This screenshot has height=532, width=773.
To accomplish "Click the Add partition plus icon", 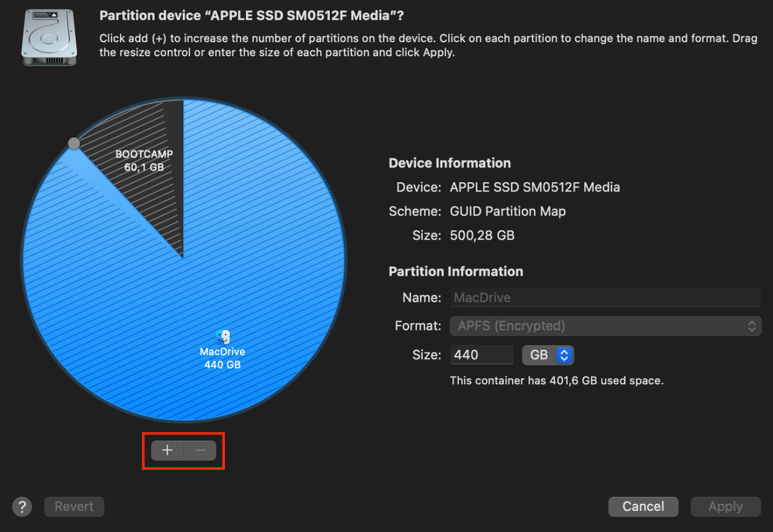I will coord(167,450).
